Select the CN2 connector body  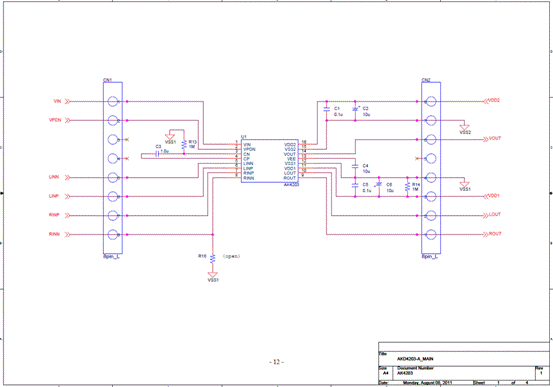tap(431, 168)
